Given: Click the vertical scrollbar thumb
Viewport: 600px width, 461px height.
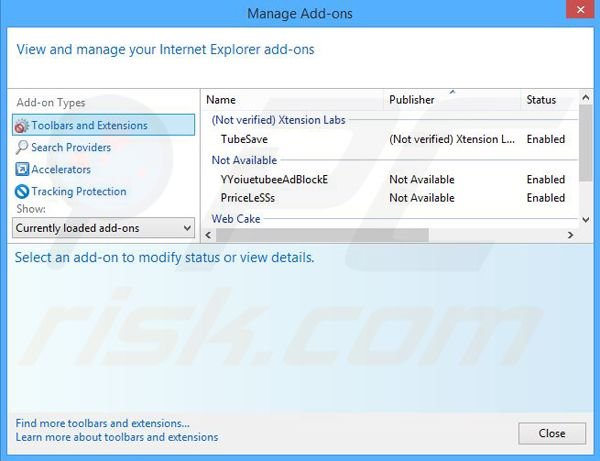Looking at the screenshot, I should 585,142.
